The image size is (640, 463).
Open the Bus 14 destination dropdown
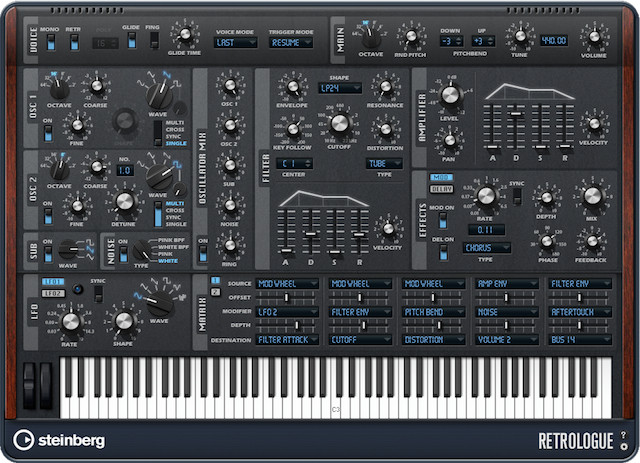click(x=580, y=340)
